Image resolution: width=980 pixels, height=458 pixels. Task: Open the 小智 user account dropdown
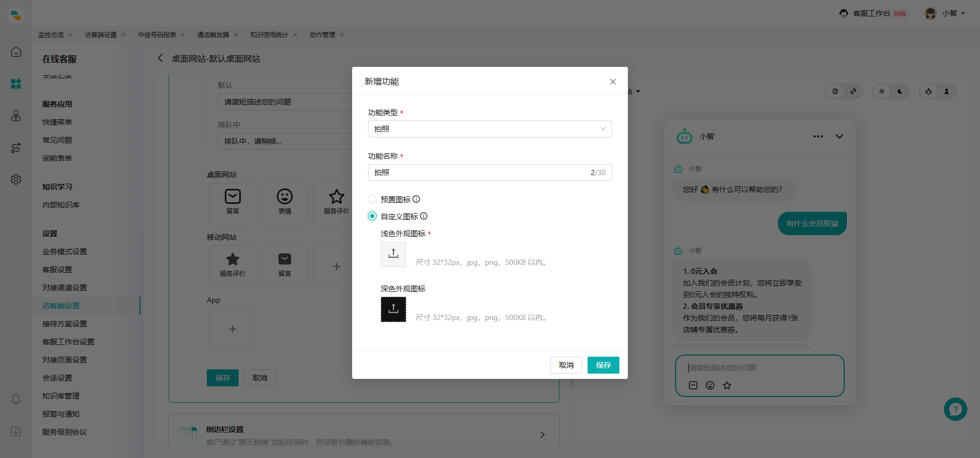[946, 13]
